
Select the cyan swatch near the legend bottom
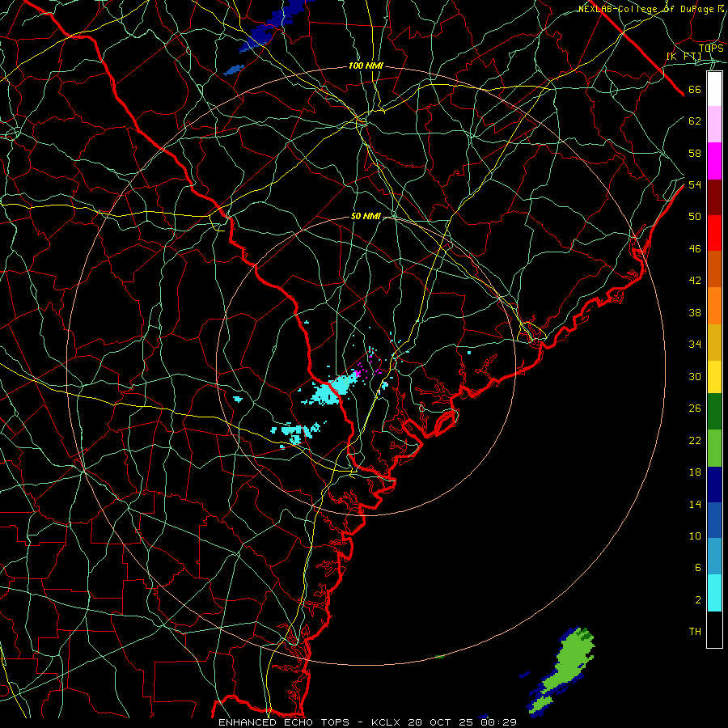coord(714,593)
